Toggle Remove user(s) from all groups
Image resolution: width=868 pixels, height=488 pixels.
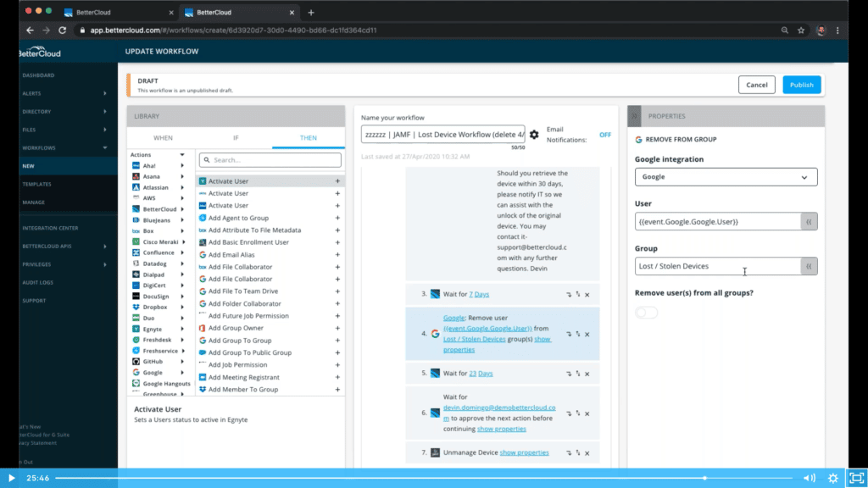point(646,313)
